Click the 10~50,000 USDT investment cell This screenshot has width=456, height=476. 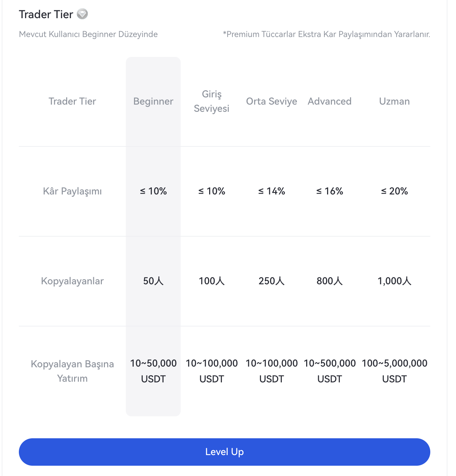(x=153, y=371)
